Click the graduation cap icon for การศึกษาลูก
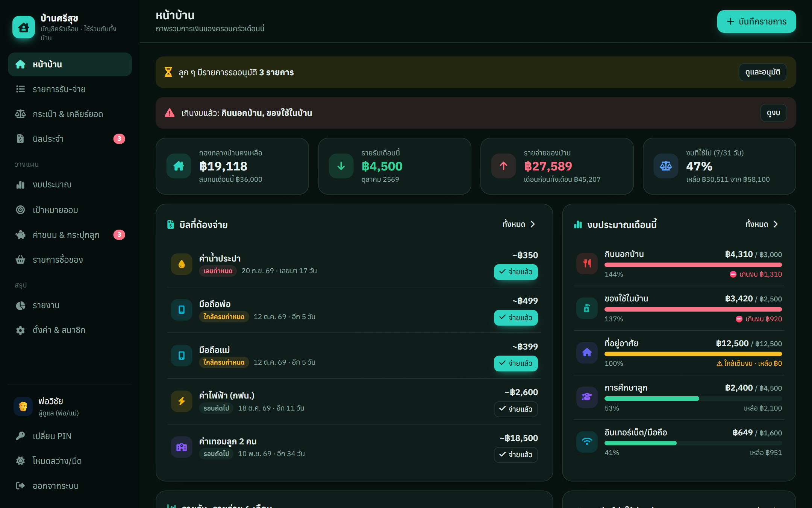Screen dimensions: 812x508 587,397
